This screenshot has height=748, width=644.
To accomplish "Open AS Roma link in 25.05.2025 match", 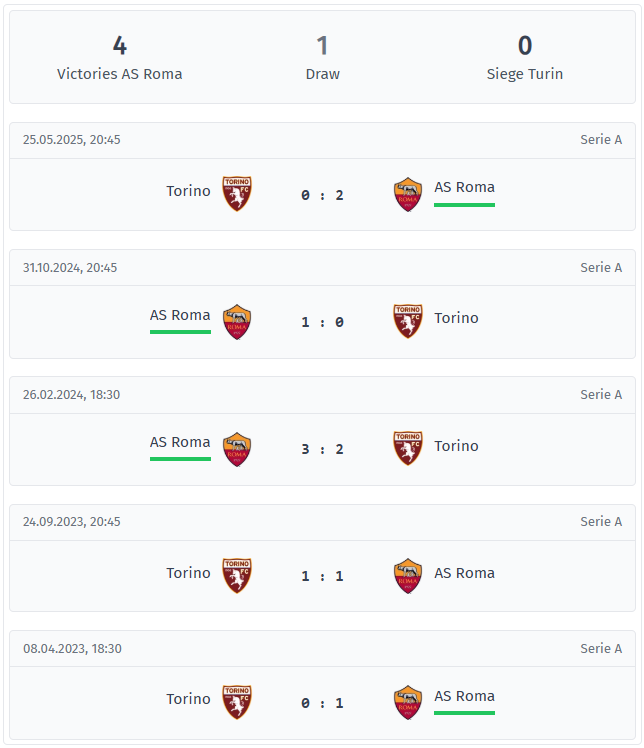I will point(464,187).
